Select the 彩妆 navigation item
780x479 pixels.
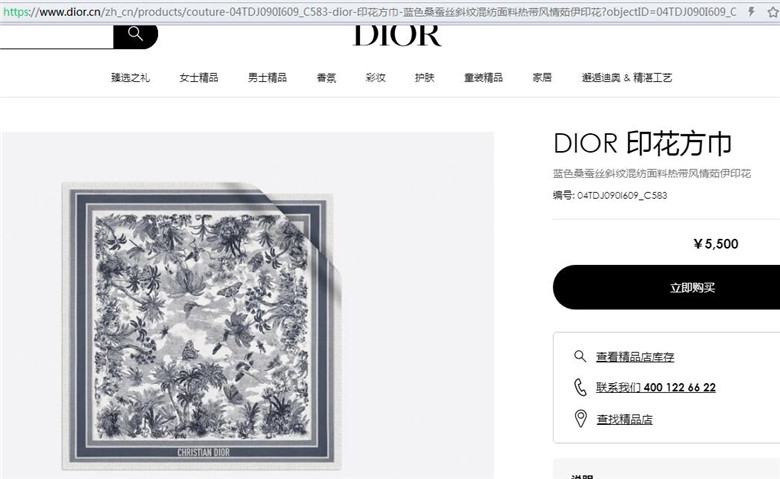(376, 78)
